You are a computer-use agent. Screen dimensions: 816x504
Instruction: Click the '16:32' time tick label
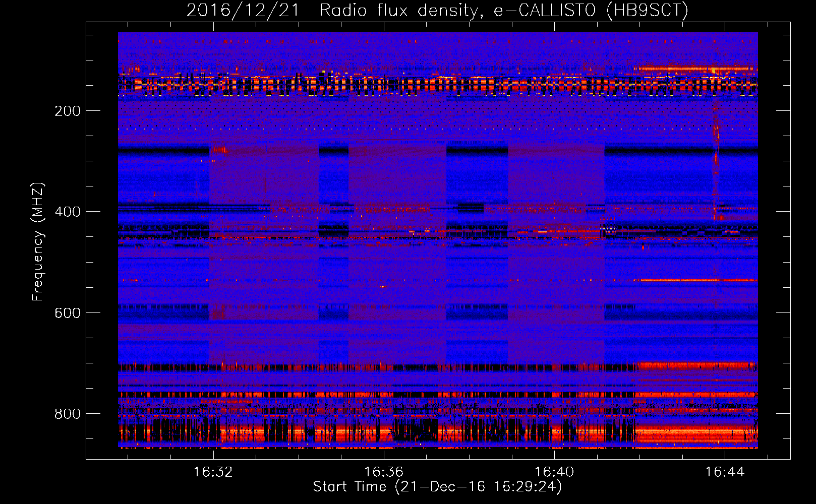pyautogui.click(x=213, y=472)
